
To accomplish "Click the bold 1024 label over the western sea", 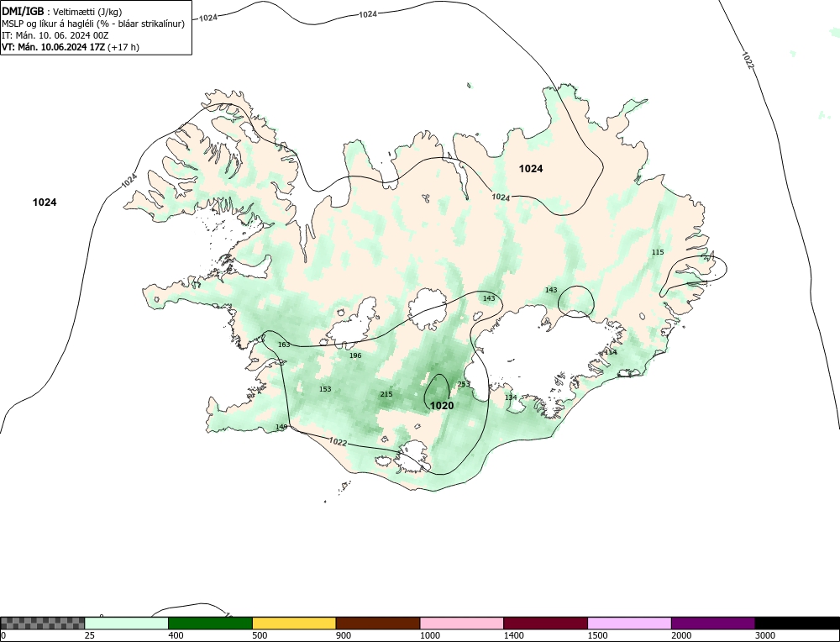I will tap(45, 202).
